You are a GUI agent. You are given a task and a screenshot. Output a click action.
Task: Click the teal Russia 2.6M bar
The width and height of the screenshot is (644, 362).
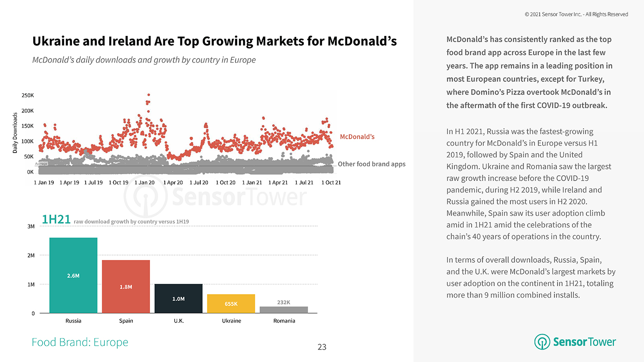click(73, 275)
